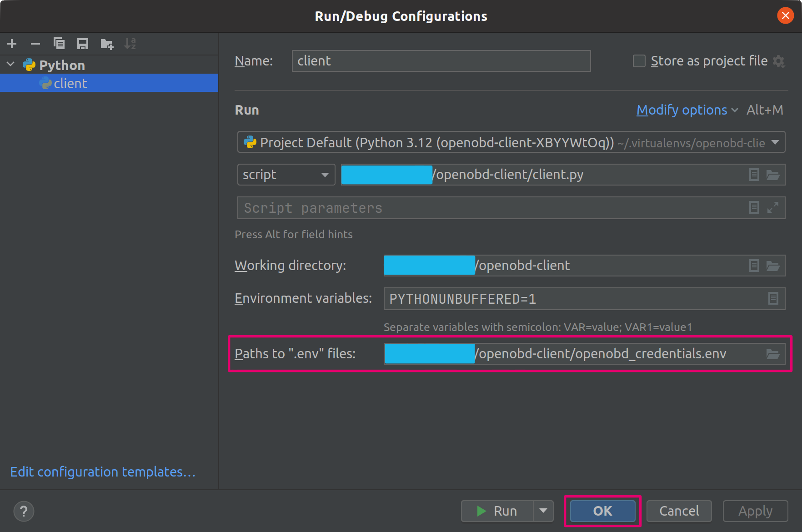Screen dimensions: 802x532
Task: Click Edit configuration templates link
Action: [x=103, y=472]
